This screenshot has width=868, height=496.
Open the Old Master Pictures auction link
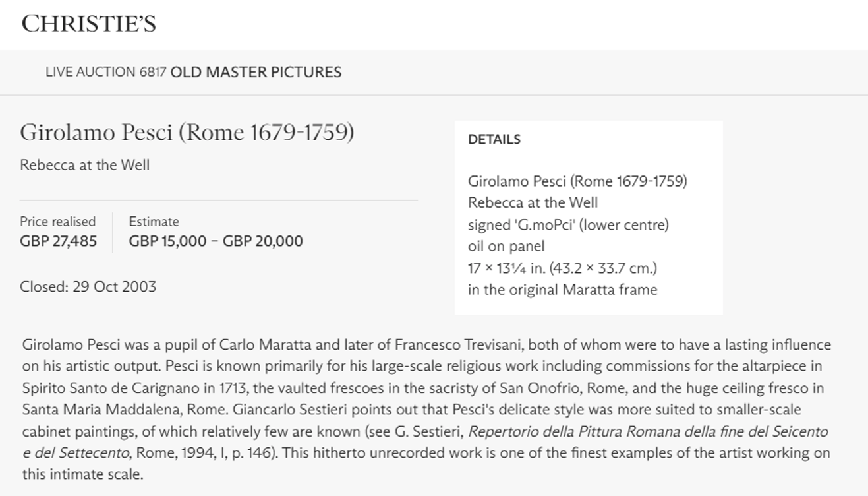pyautogui.click(x=256, y=72)
